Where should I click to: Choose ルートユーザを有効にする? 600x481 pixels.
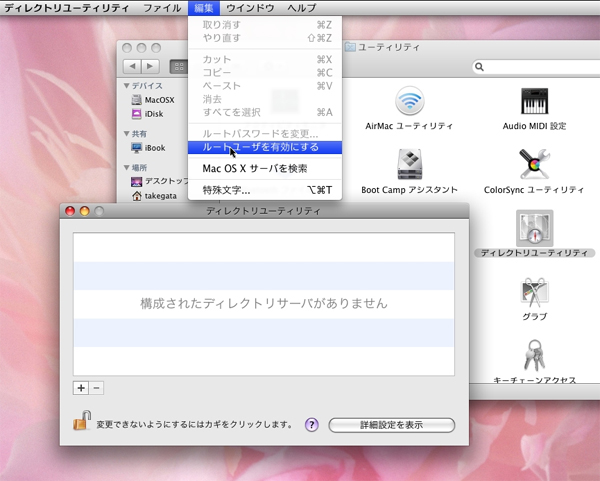pos(265,147)
